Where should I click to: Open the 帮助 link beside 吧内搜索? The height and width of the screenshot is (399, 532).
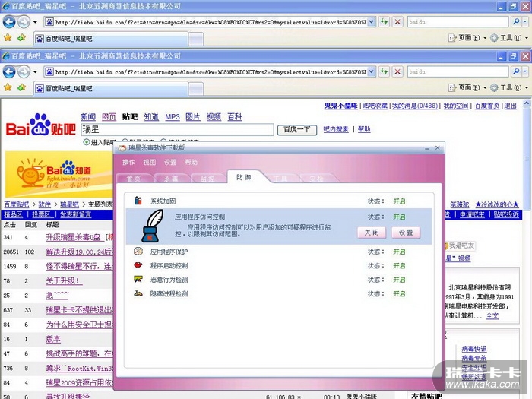[364, 129]
